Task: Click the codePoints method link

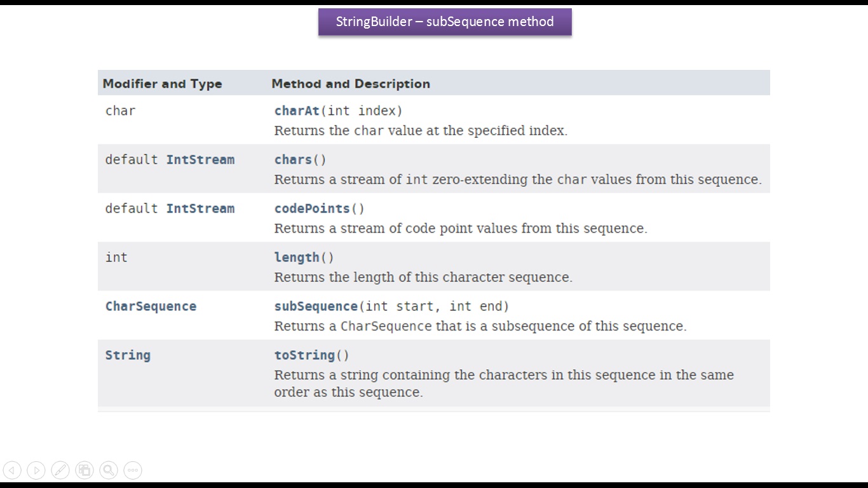Action: pos(312,208)
